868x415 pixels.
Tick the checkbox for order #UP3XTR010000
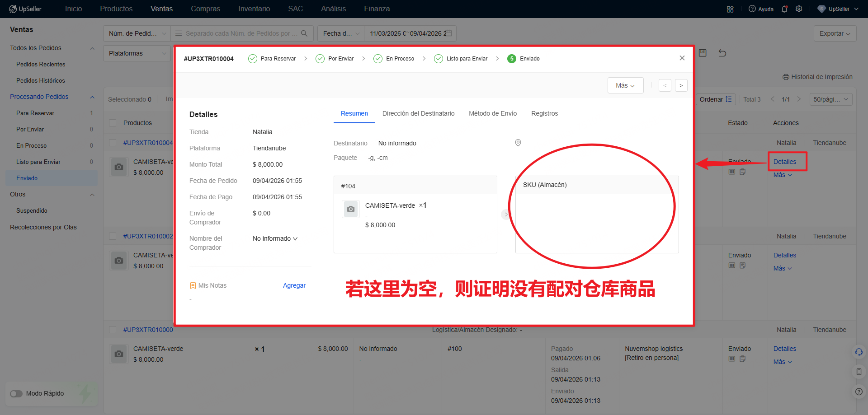click(113, 330)
